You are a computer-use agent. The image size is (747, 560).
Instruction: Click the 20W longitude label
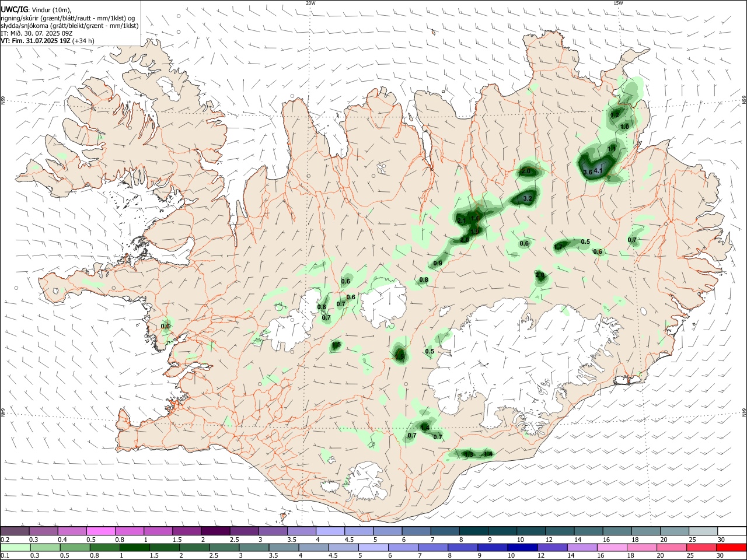(x=310, y=3)
